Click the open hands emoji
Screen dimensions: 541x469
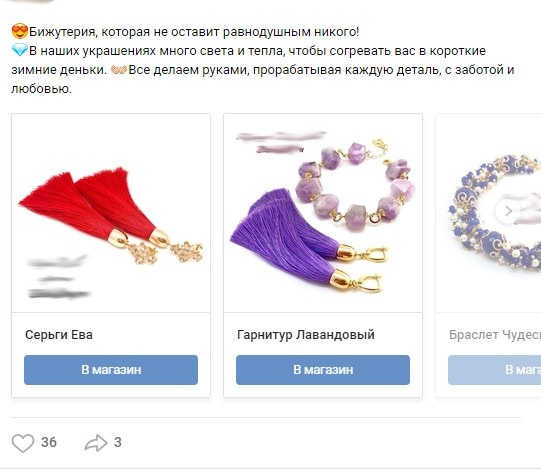coord(119,70)
